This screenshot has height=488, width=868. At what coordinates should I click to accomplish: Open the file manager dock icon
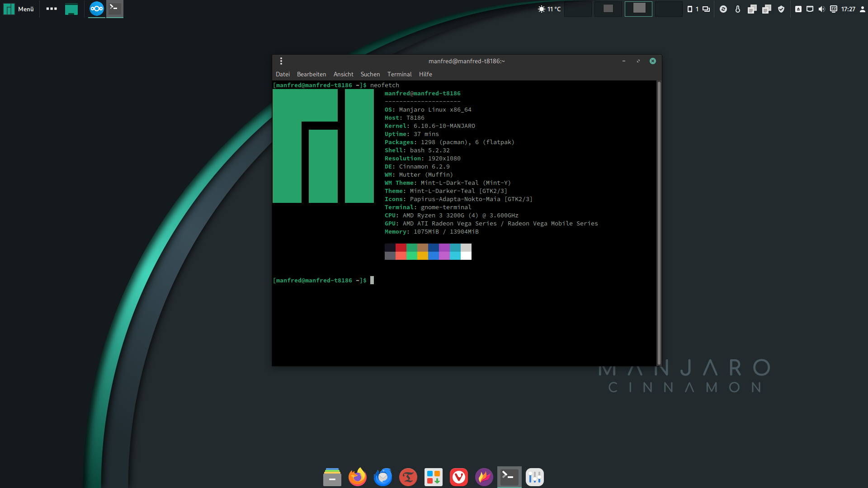(x=332, y=477)
